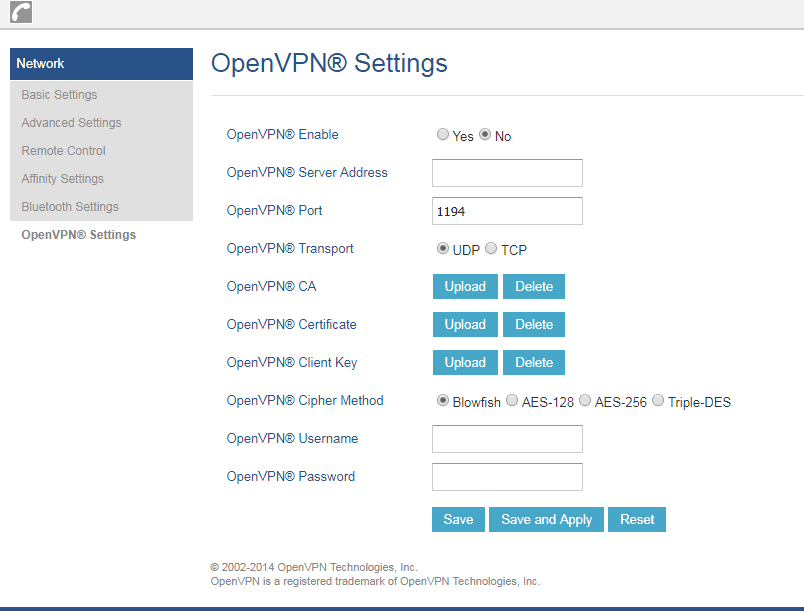Screen dimensions: 804x611
Task: Click the OpenVPN Username field
Action: (507, 439)
